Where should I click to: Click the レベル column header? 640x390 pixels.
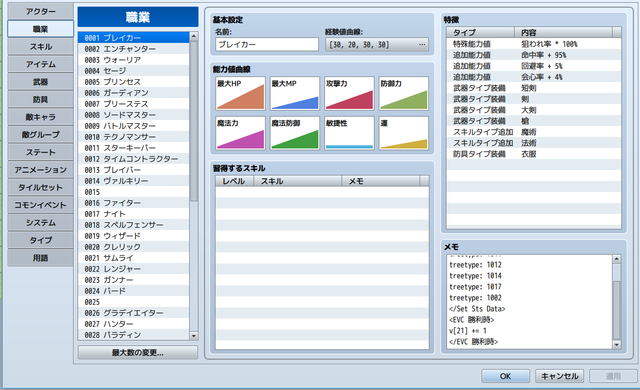(235, 181)
